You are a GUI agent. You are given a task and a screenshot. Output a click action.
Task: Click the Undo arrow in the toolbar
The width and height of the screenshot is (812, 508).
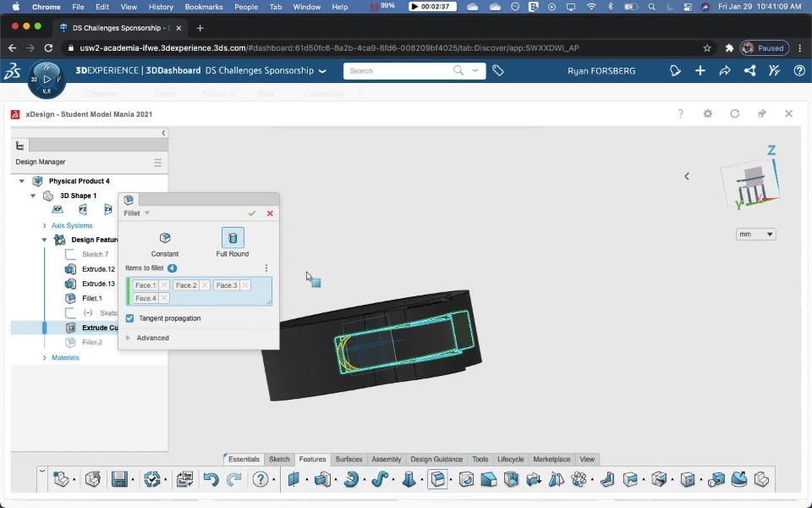click(211, 479)
